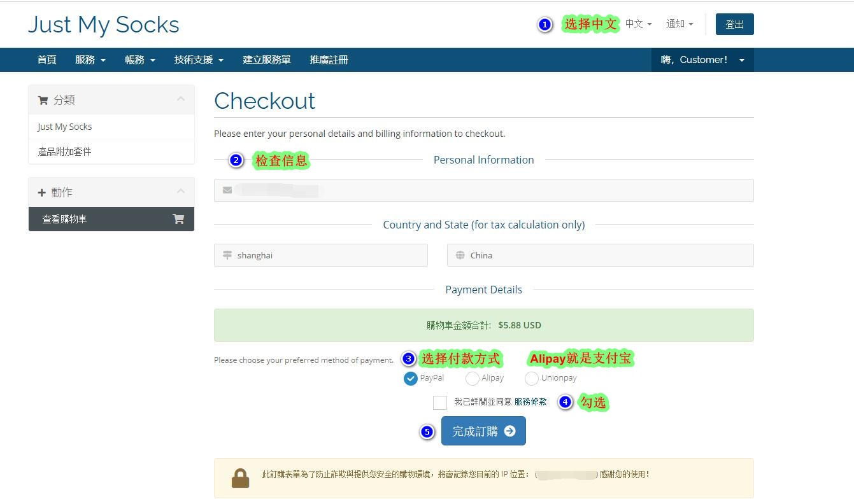Click the Just My Socks site logo
The image size is (854, 504).
[x=104, y=25]
